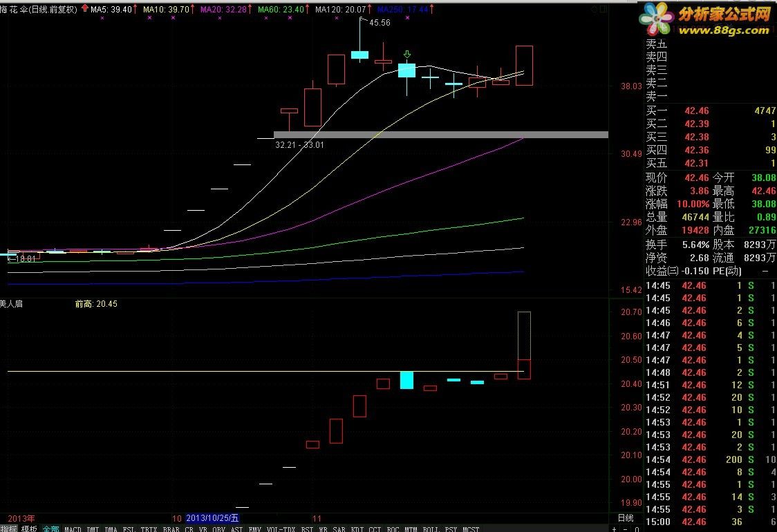Image resolution: width=777 pixels, height=532 pixels.
Task: Click the www.88gs.com website link
Action: tap(724, 30)
